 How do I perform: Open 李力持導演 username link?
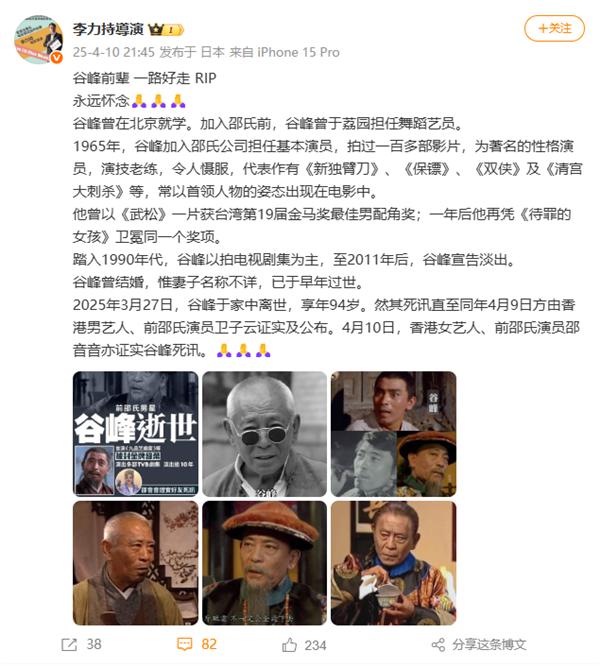point(108,29)
